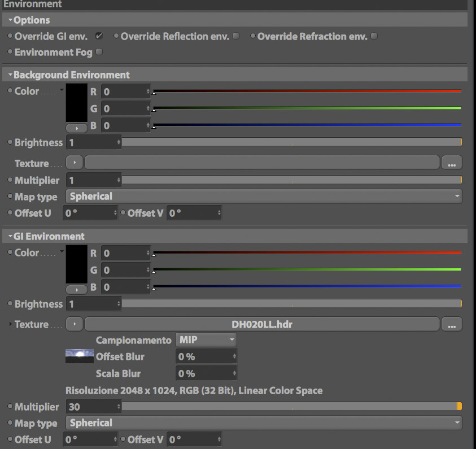Open Background Texture arrow menu button
This screenshot has width=476, height=449.
pos(75,163)
